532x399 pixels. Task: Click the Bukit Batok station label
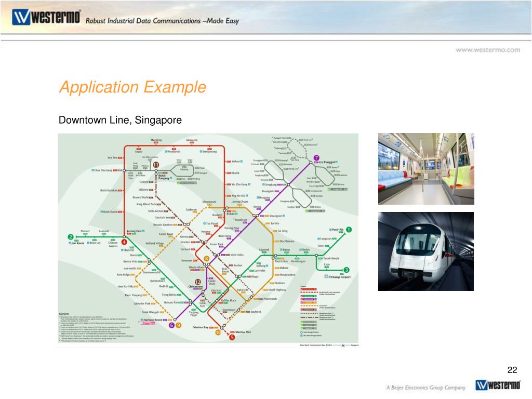coord(110,212)
